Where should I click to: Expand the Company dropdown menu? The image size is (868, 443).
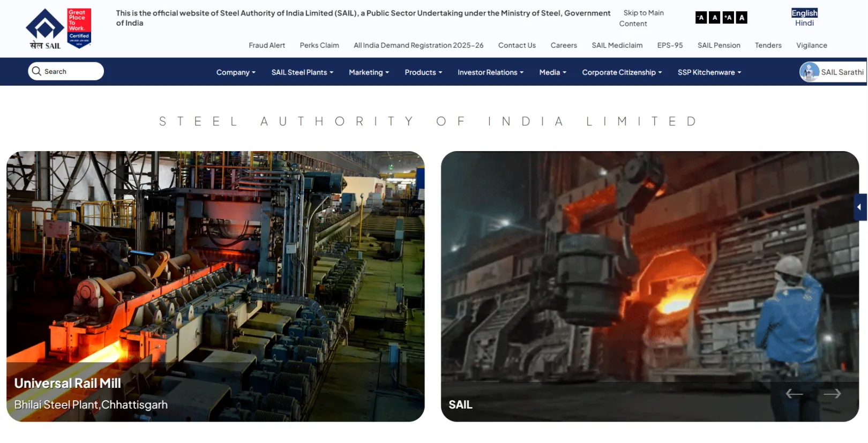236,72
